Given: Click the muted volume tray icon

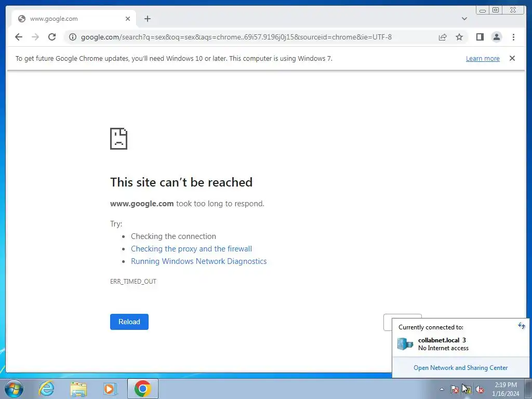Looking at the screenshot, I should pos(480,389).
